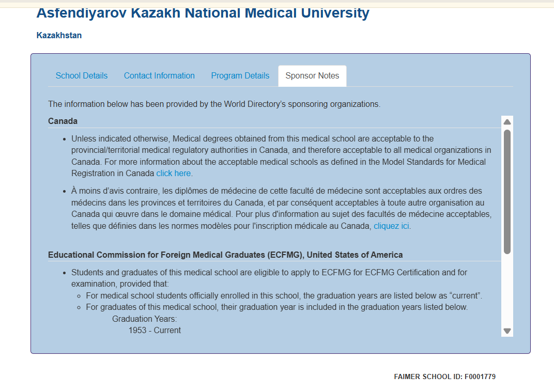This screenshot has height=392, width=554.
Task: Click the sponsor notes scrollbar thumb
Action: (507, 192)
